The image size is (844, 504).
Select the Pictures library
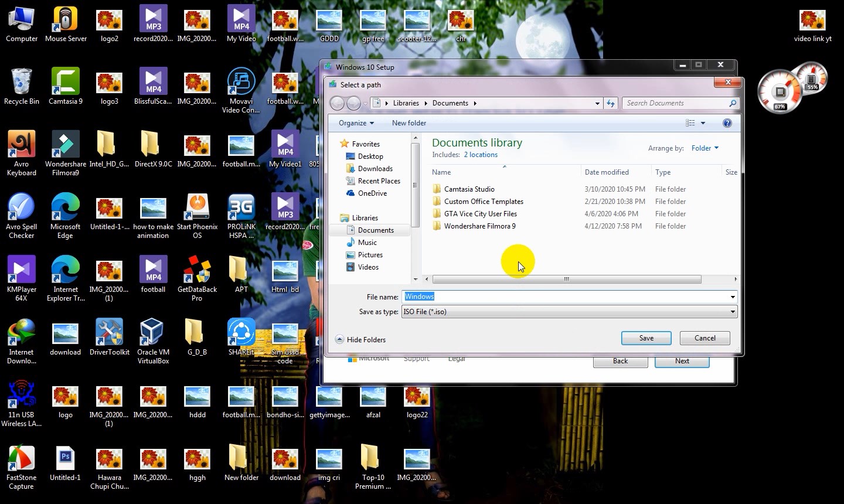point(370,255)
